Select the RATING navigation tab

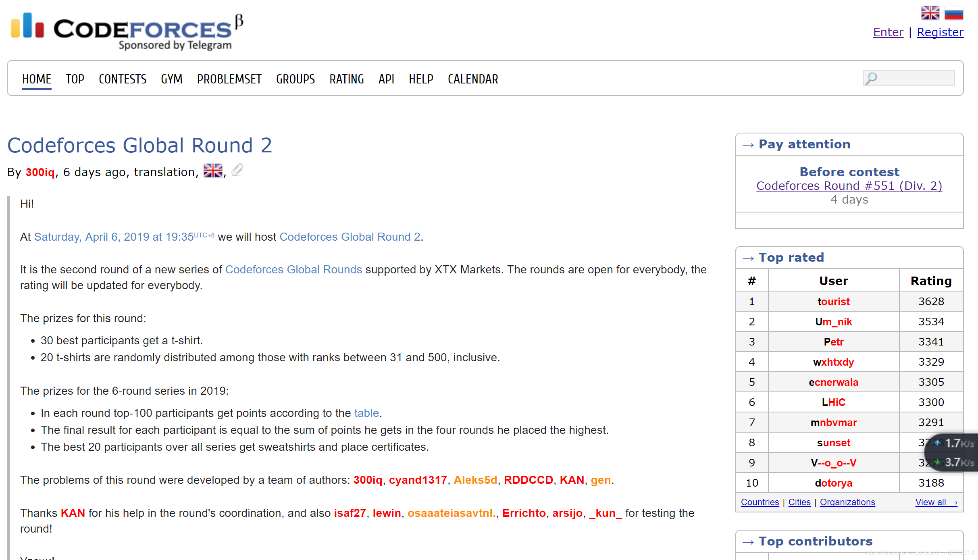pos(346,79)
